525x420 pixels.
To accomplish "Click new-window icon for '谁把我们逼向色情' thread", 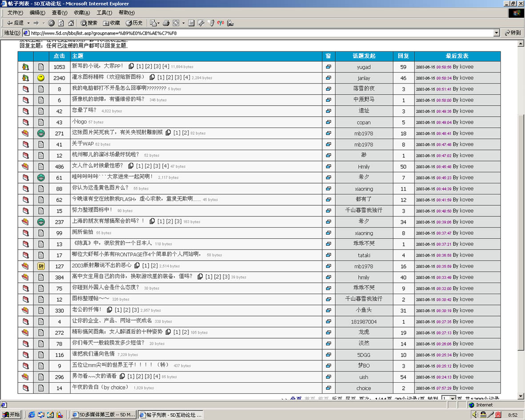I will click(329, 354).
